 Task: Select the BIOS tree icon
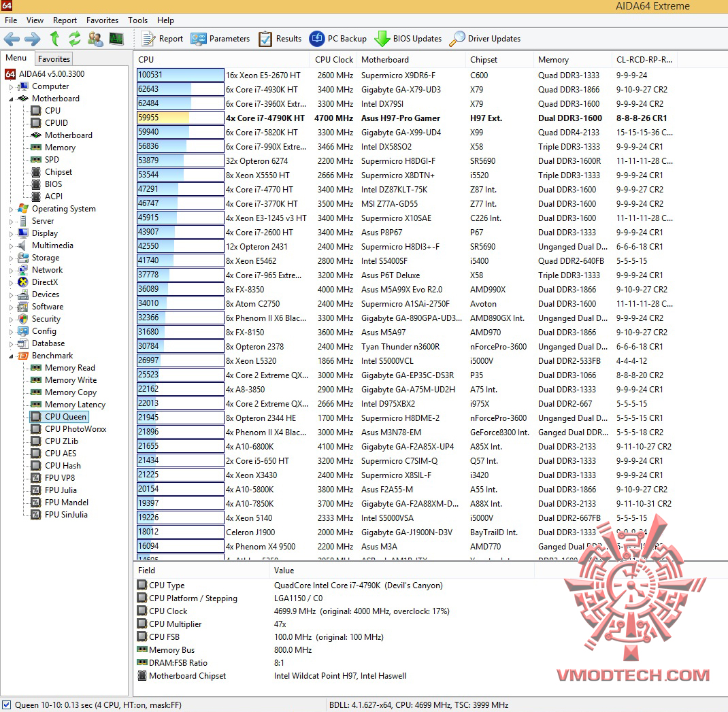(36, 184)
